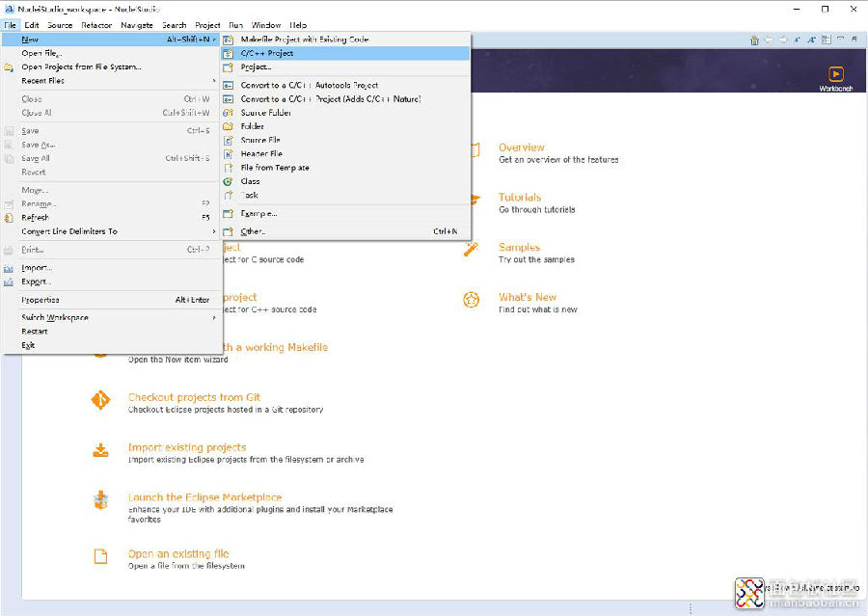Viewport: 868px width, 616px height.
Task: Choose Other... in the New submenu
Action: pyautogui.click(x=346, y=232)
